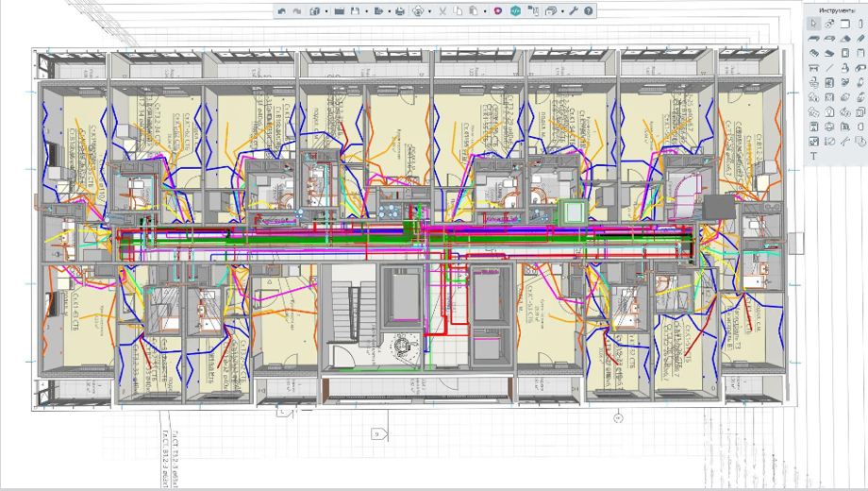Screen dimensions: 868x491
Task: Click the Redo arrow in the top toolbar
Action: coord(297,11)
